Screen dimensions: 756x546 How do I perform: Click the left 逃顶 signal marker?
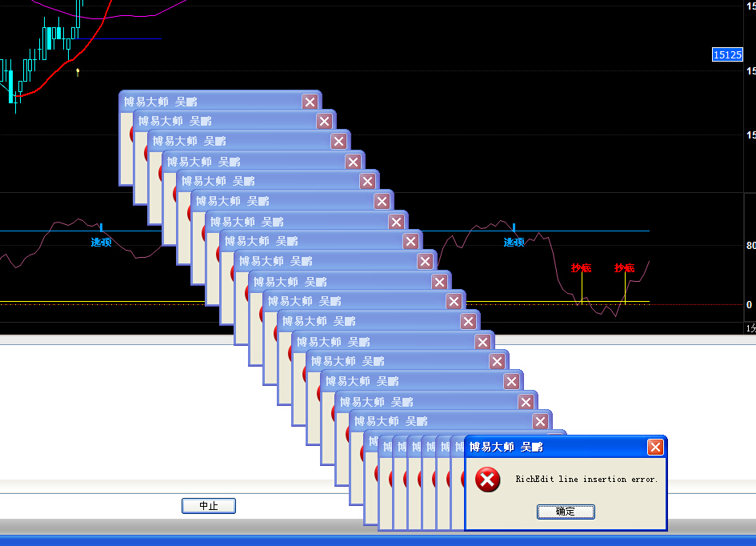click(101, 241)
